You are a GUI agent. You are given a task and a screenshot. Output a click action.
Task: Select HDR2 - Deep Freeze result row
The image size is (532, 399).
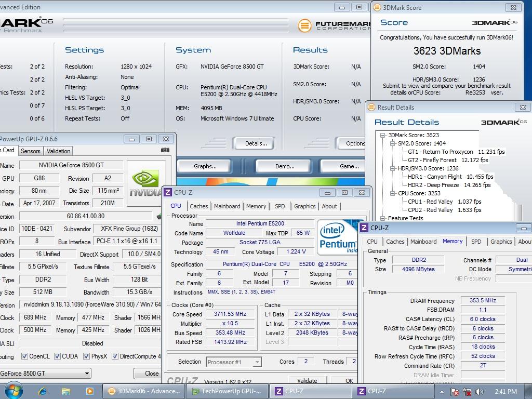[x=449, y=185]
